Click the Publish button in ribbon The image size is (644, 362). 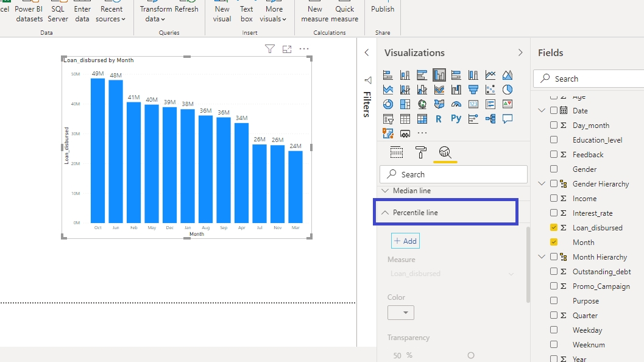(383, 9)
